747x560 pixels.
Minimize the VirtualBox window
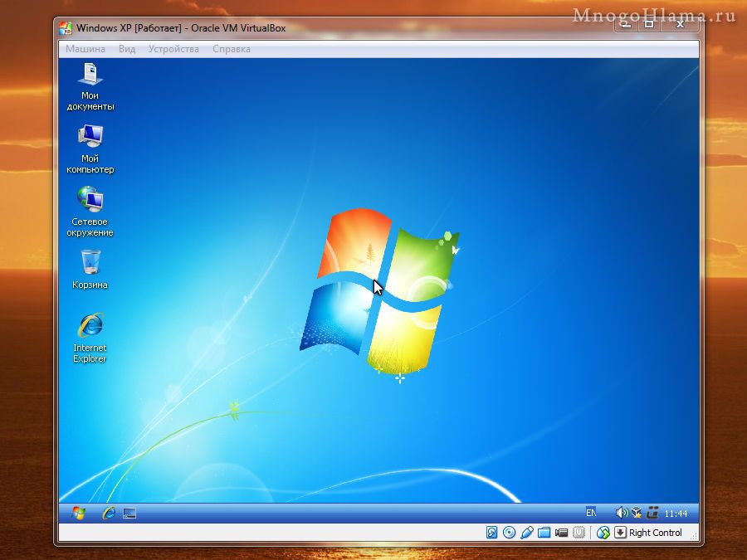point(626,24)
